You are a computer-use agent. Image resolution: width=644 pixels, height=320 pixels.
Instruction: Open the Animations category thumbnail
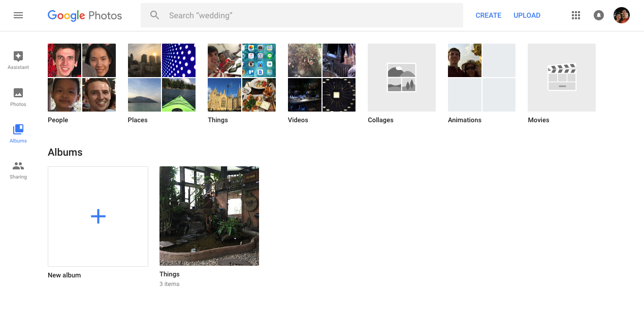481,78
